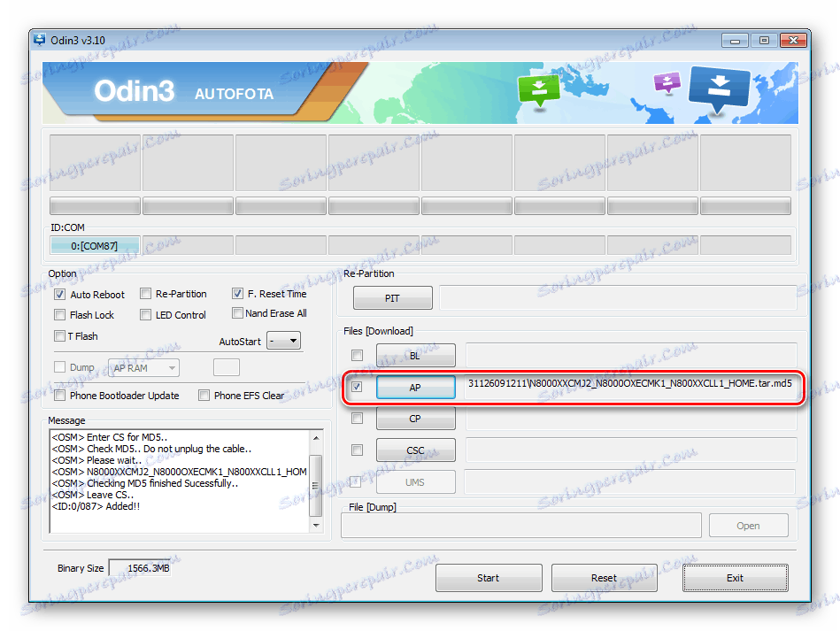Click the BL file button
Image resolution: width=840 pixels, height=631 pixels.
pyautogui.click(x=416, y=355)
